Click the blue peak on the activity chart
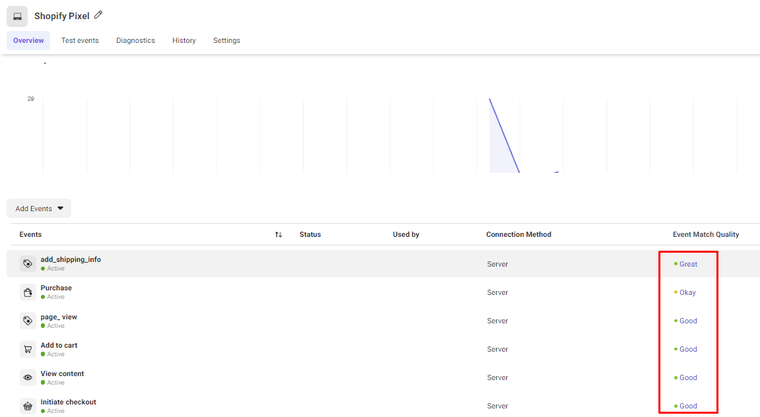The image size is (760, 417). 490,101
